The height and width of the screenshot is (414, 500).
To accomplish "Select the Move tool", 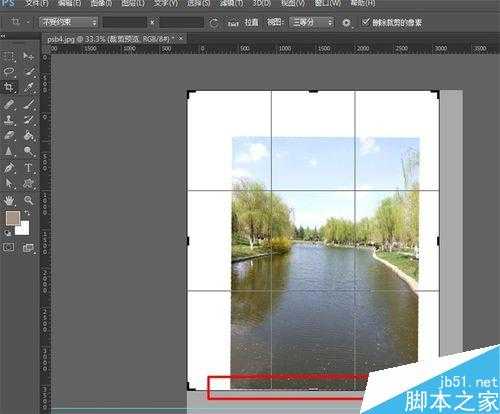I will (x=29, y=56).
